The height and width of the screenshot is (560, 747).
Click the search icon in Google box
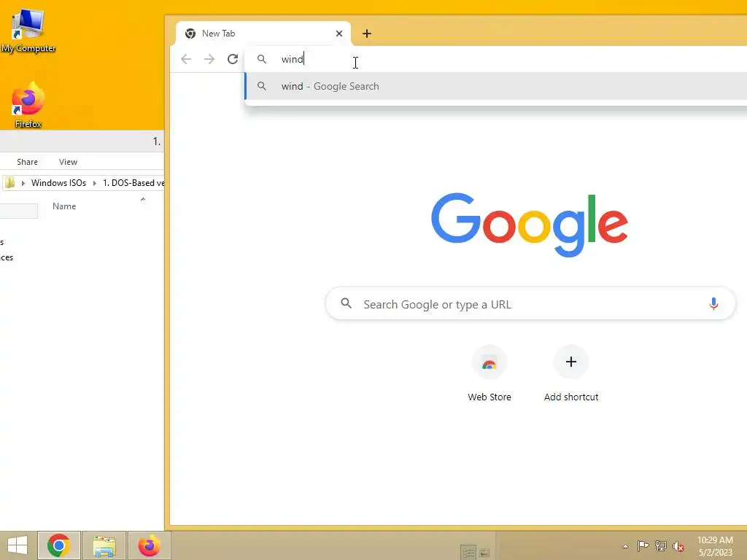click(x=347, y=303)
